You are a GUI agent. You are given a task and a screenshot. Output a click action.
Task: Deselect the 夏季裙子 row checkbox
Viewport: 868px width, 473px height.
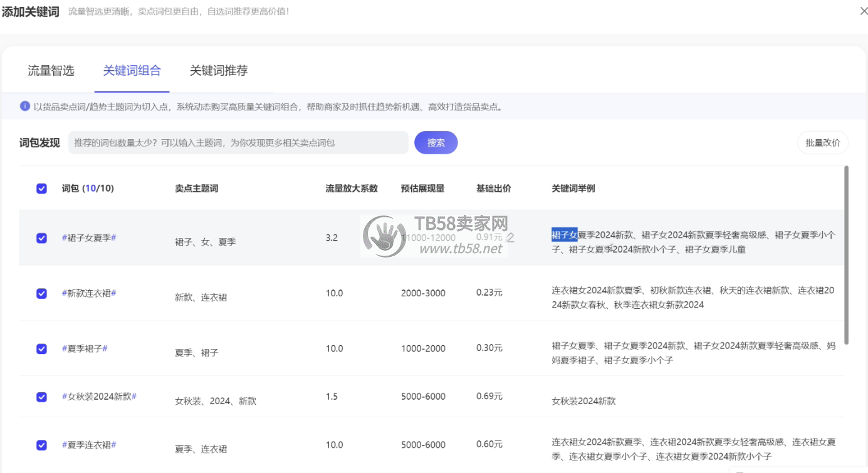[41, 348]
